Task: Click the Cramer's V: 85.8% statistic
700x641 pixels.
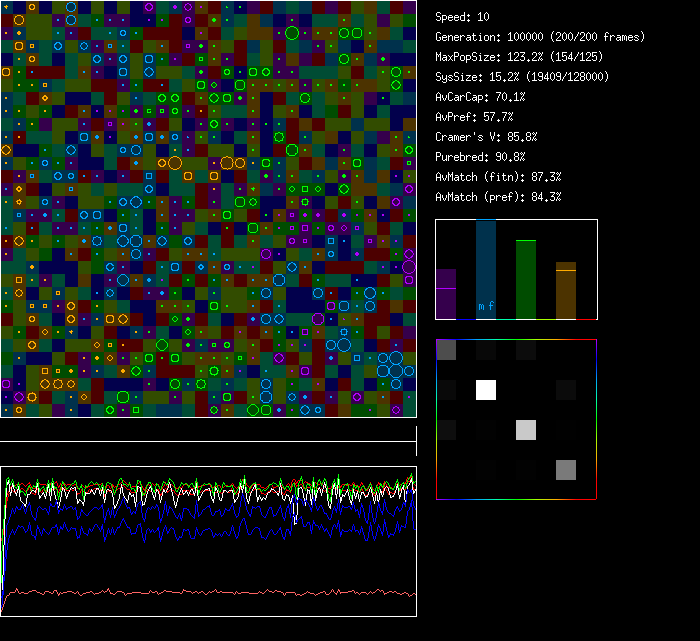Action: click(486, 137)
